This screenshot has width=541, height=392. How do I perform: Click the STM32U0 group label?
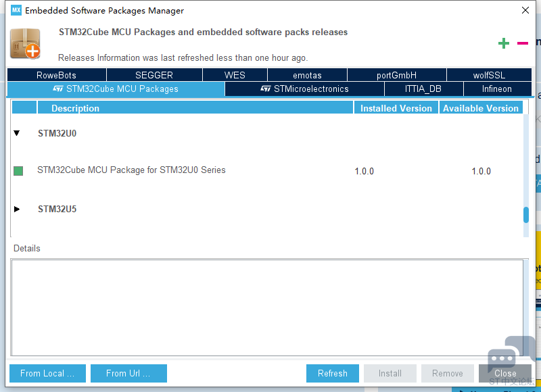(57, 133)
